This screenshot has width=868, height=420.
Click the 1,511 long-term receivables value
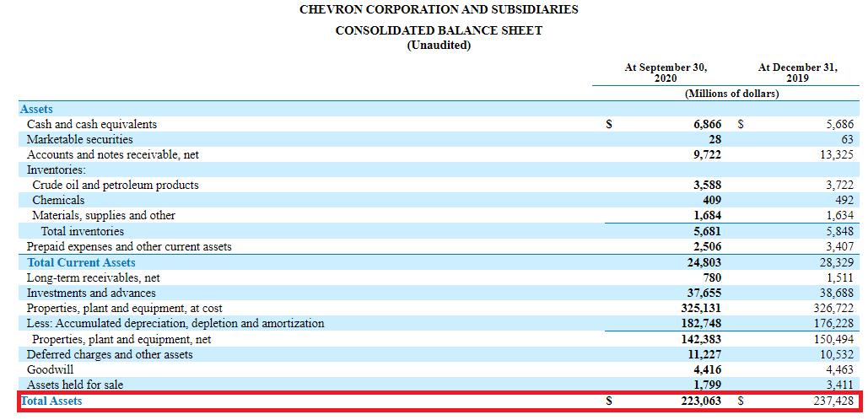click(x=839, y=277)
